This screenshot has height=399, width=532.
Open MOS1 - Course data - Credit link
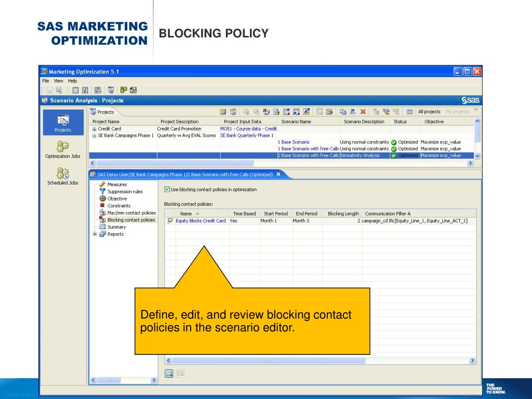(248, 129)
